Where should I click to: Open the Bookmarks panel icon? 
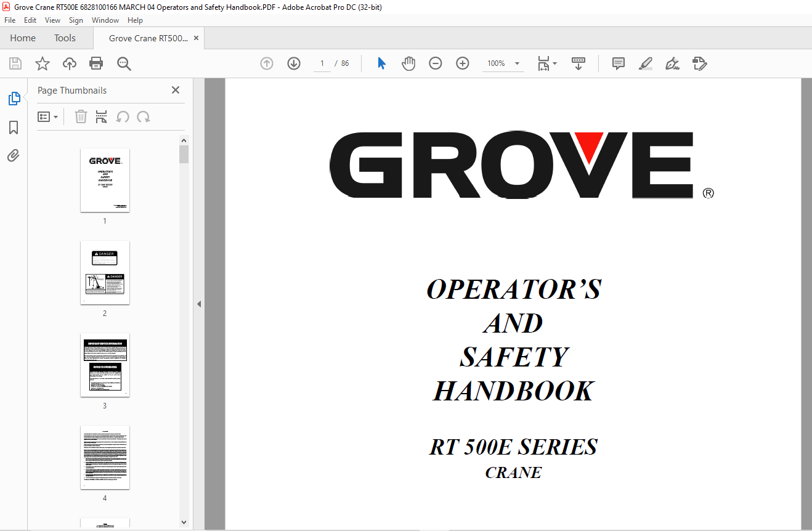[x=14, y=128]
